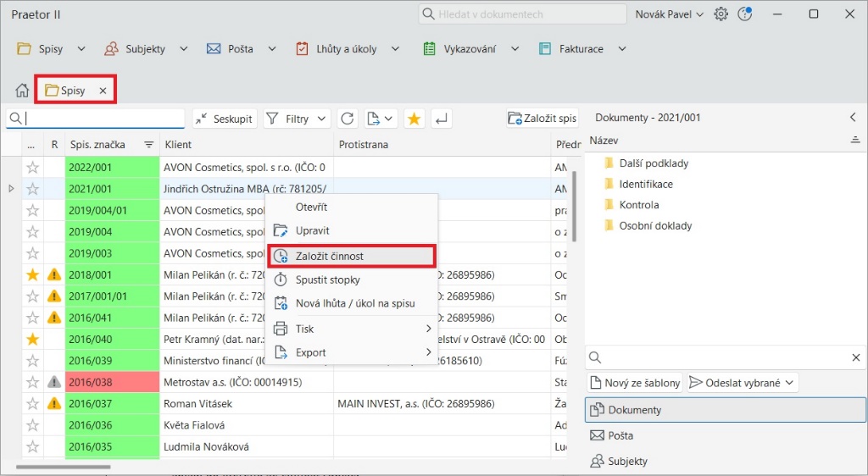Expand the Novák Pavel user dropdown

click(x=670, y=14)
